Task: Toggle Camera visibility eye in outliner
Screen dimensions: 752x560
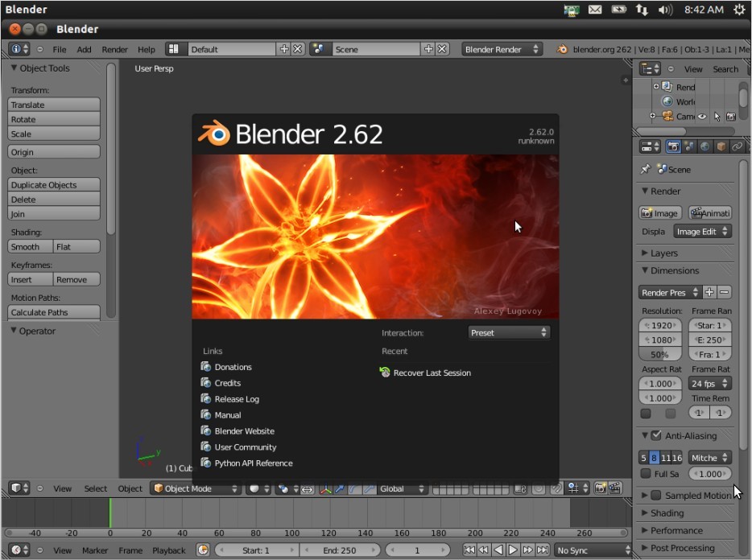Action: (702, 117)
